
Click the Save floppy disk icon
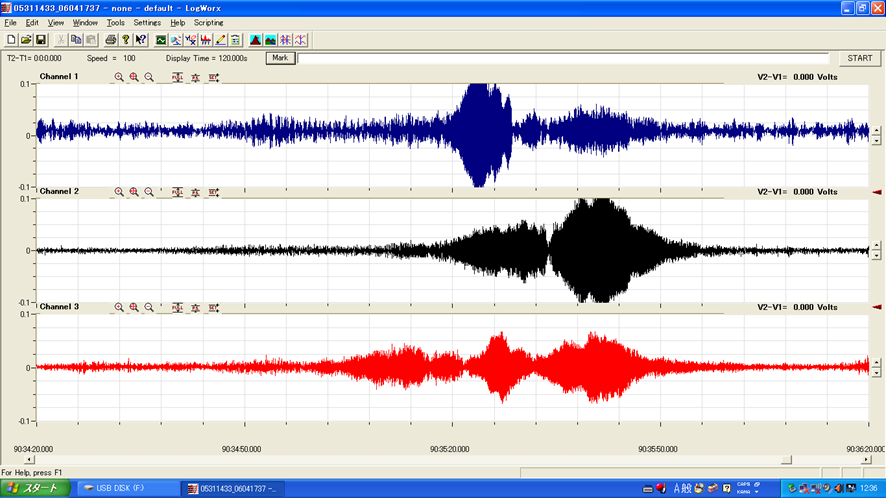point(41,40)
